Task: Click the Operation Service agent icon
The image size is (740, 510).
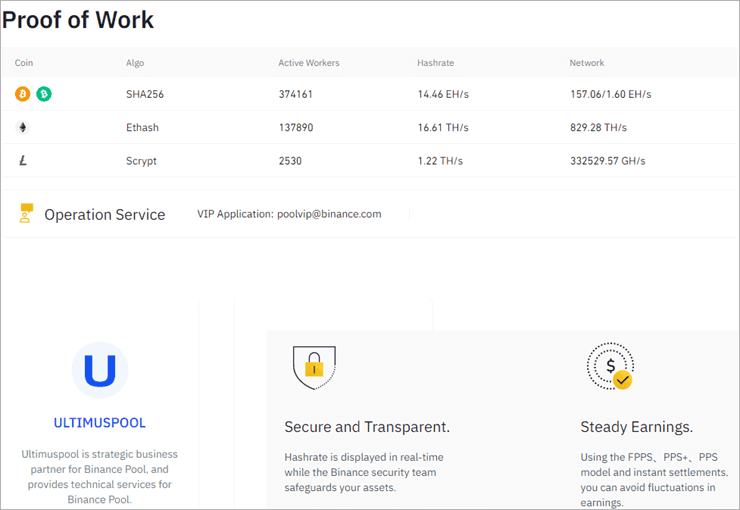Action: 26,213
